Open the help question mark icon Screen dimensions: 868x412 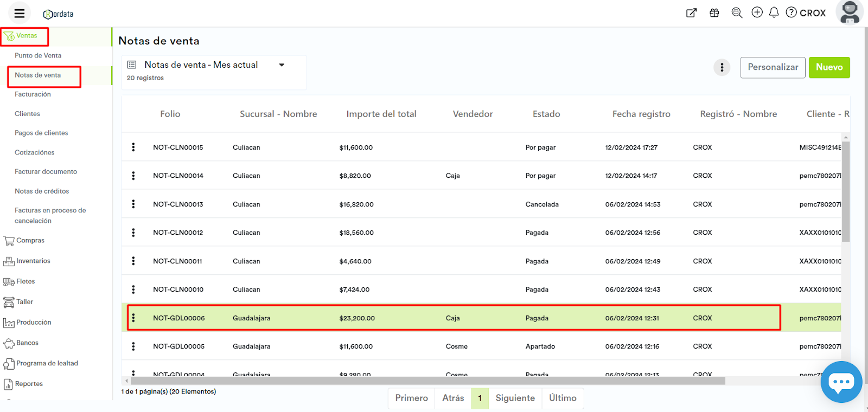(x=791, y=12)
